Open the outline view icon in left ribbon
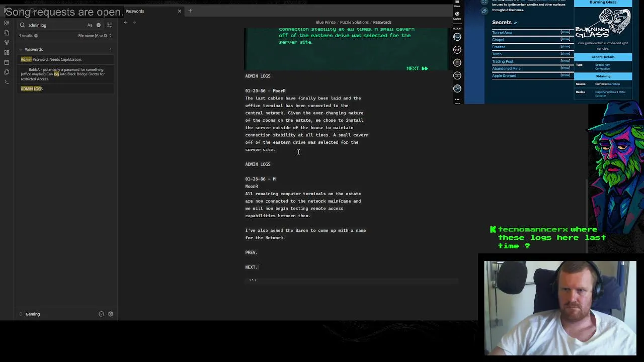This screenshot has height=362, width=644. coord(7,24)
